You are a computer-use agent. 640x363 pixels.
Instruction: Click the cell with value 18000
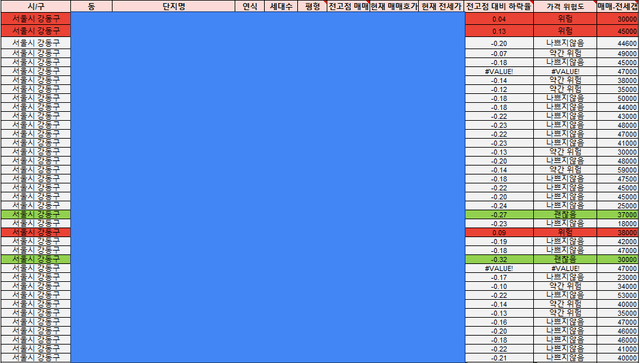pos(618,224)
